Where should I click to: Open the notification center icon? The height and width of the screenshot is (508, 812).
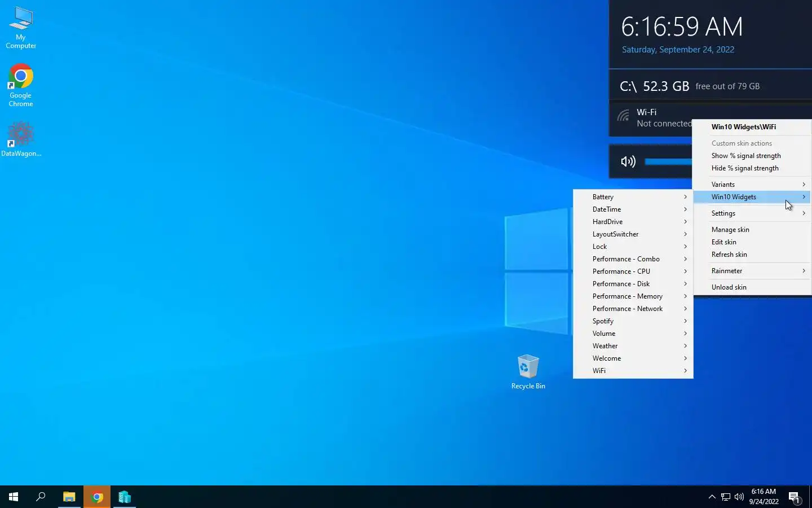(x=795, y=497)
